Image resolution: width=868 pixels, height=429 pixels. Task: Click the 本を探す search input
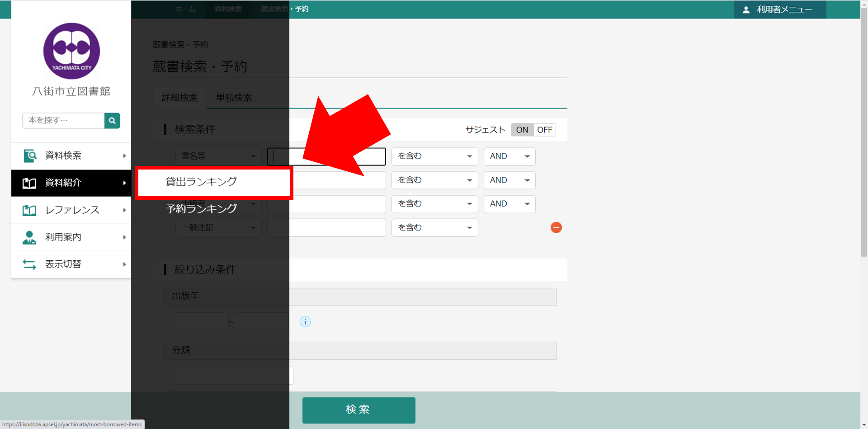point(63,121)
